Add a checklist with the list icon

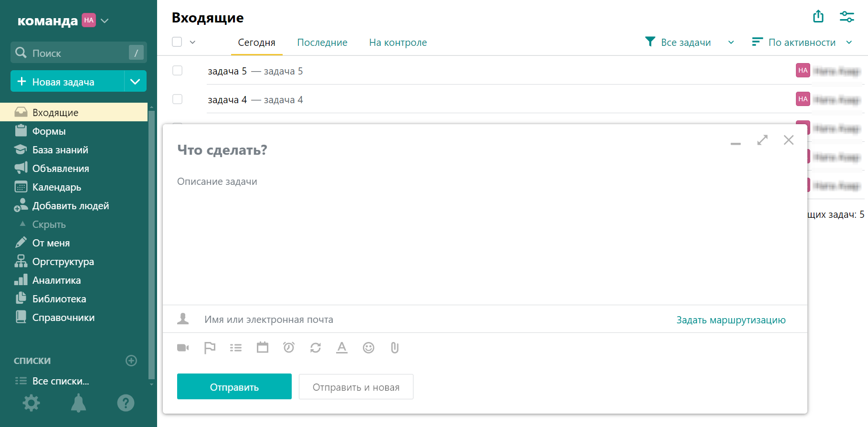[x=236, y=348]
